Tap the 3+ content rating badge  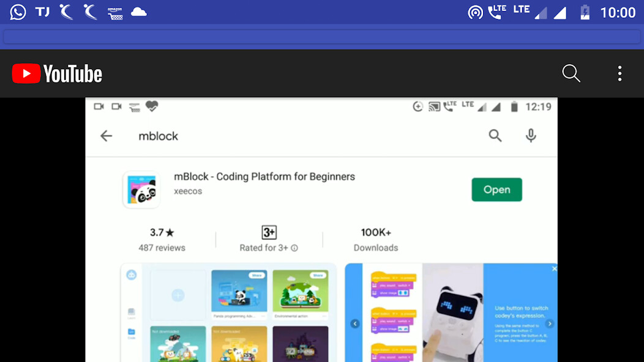point(269,233)
